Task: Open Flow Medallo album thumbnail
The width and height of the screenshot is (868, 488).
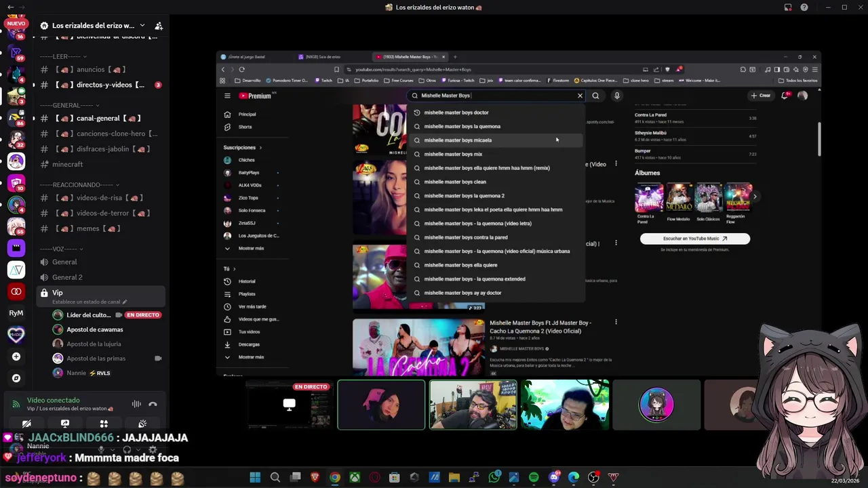Action: pos(679,198)
